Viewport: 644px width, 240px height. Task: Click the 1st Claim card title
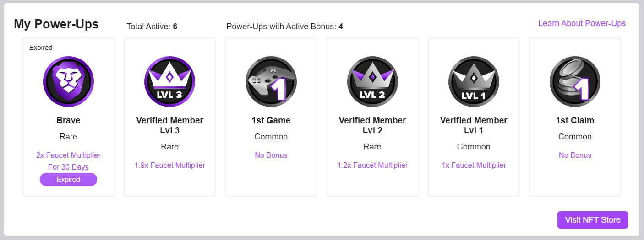575,121
